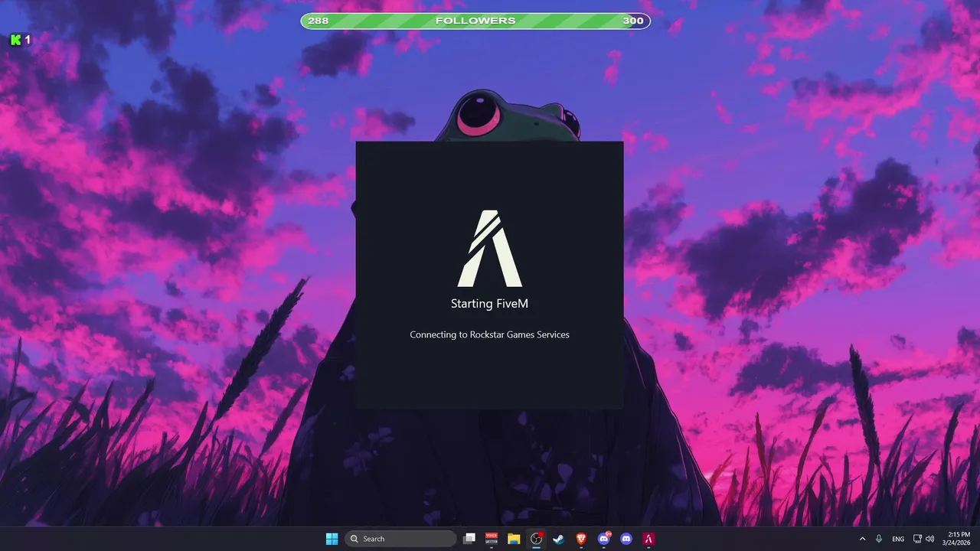Open the second Discord taskbar icon
Screen dimensions: 980x551
pyautogui.click(x=626, y=539)
